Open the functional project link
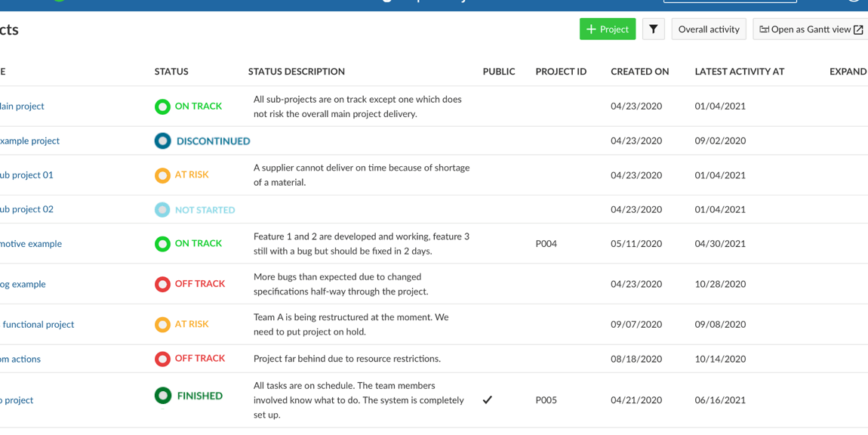This screenshot has height=435, width=868. (x=37, y=325)
